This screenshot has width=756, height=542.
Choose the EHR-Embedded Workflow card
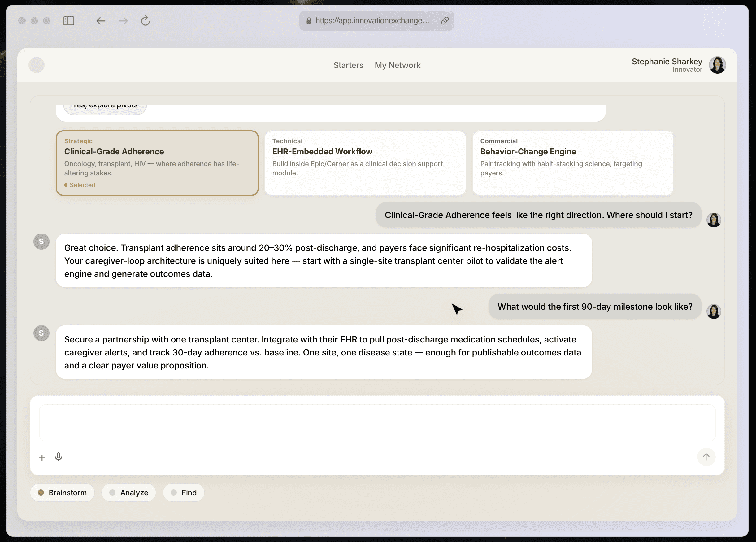tap(365, 163)
